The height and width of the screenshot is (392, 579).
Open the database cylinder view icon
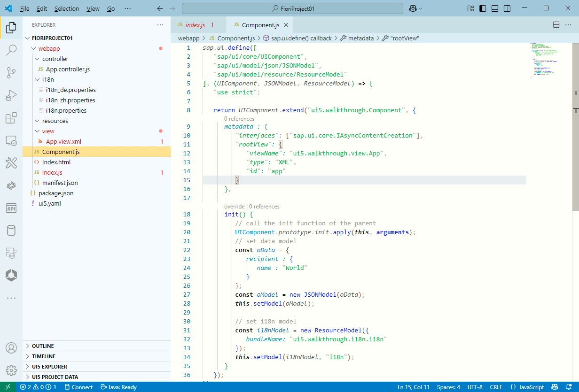[11, 231]
